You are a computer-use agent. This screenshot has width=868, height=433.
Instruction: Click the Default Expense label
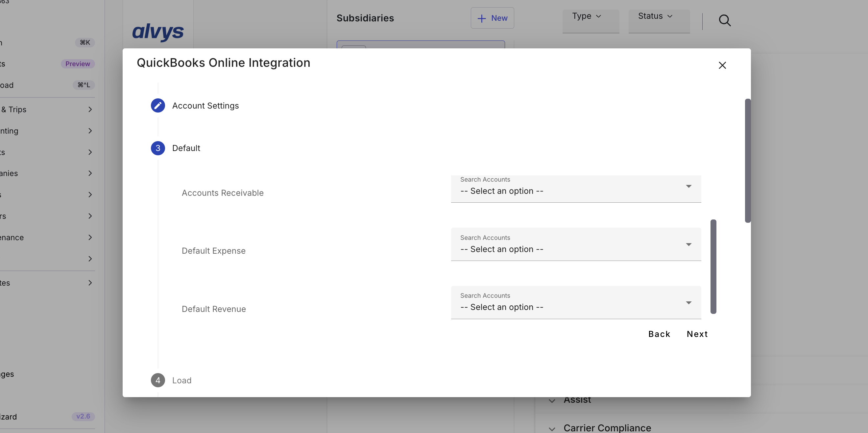(213, 251)
